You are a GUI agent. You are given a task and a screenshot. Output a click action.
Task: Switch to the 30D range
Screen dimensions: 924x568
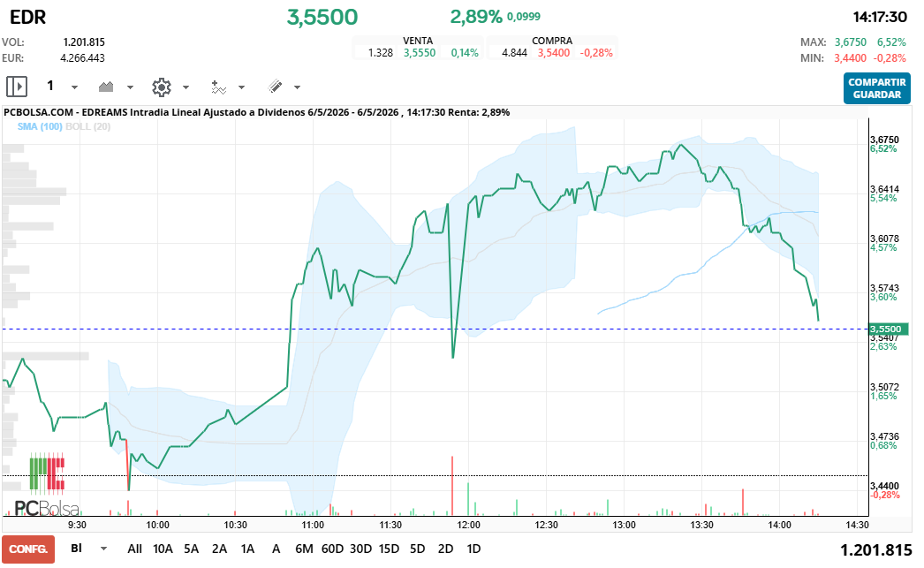coord(360,549)
